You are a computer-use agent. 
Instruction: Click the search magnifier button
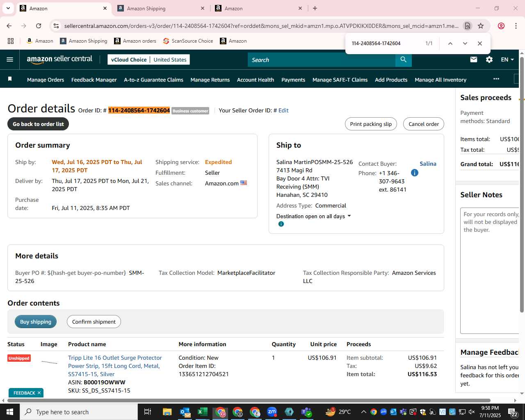(x=404, y=60)
